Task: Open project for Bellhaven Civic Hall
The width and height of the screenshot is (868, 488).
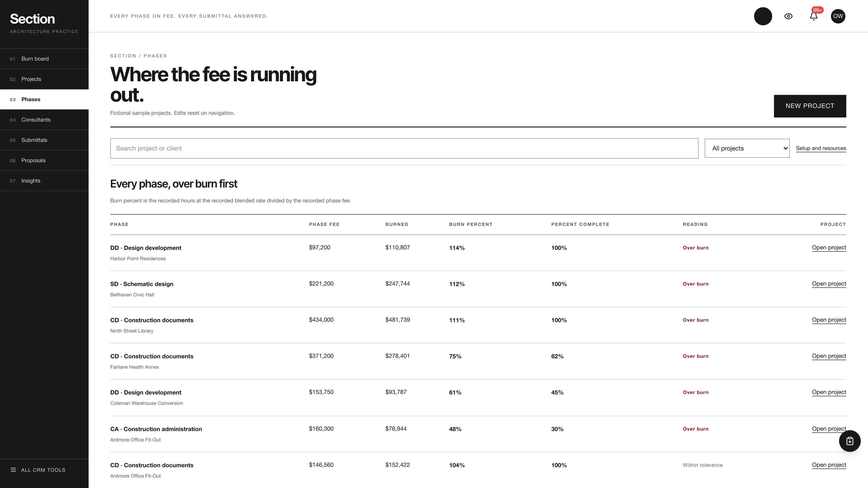Action: click(x=829, y=284)
